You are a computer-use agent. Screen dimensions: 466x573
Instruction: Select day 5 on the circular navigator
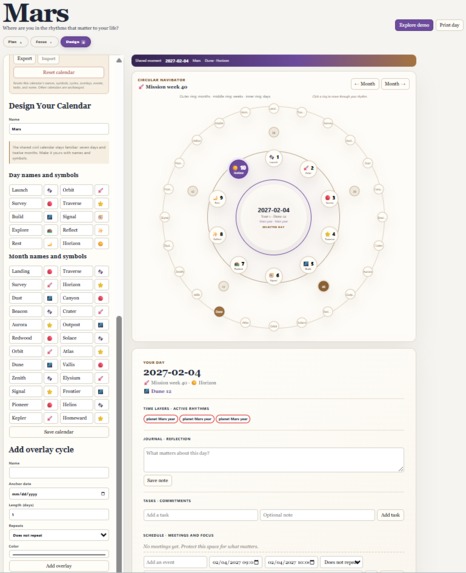point(308,265)
